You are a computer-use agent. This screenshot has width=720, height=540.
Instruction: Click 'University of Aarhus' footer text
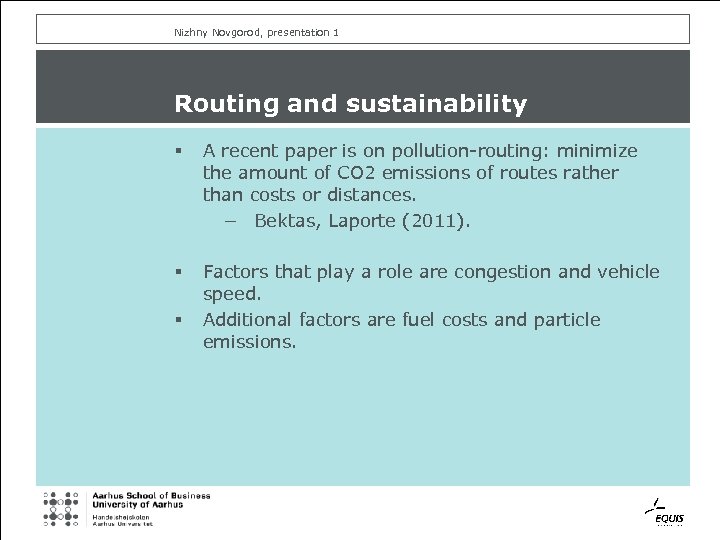point(137,505)
